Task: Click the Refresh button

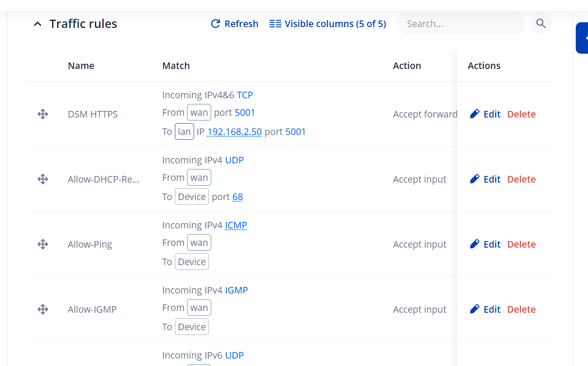Action: tap(234, 24)
